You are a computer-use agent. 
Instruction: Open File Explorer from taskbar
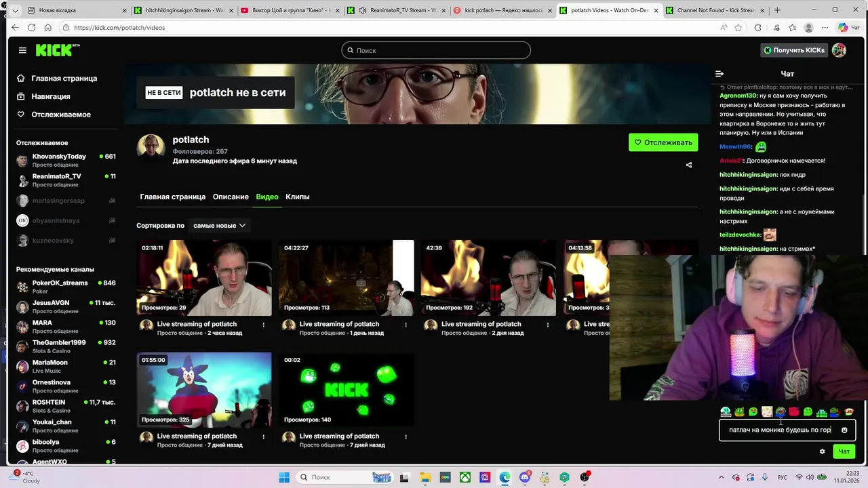(x=425, y=477)
